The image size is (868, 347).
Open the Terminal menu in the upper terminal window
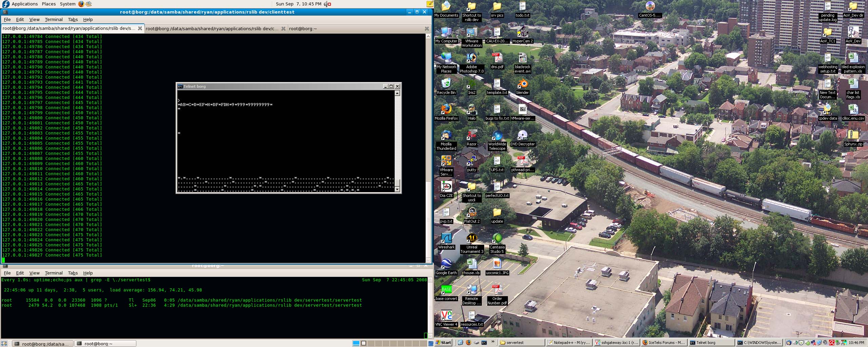click(54, 19)
